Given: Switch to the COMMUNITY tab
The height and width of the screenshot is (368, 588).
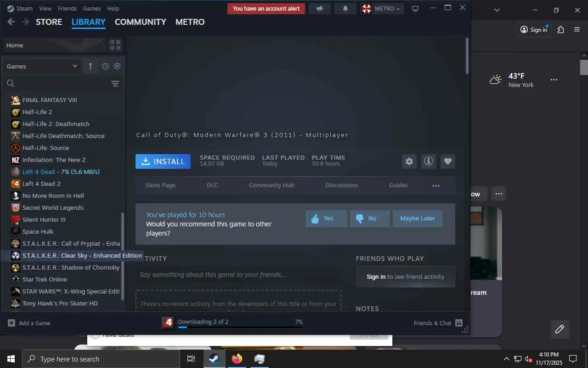Looking at the screenshot, I should 141,22.
